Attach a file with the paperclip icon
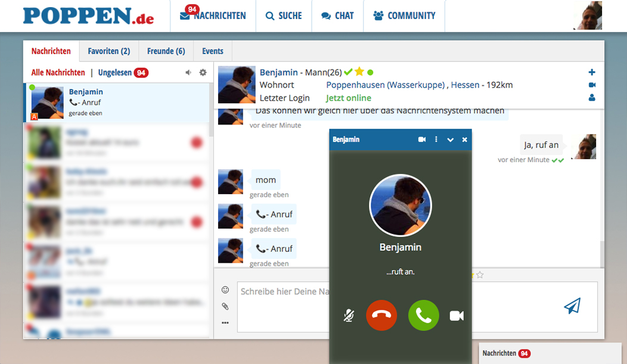The image size is (627, 364). pos(225,306)
